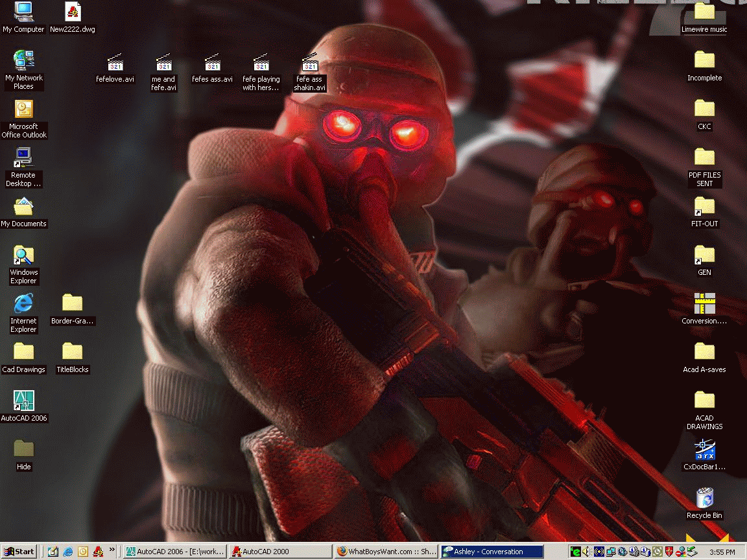Click the volume speaker icon in system tray

point(587,552)
